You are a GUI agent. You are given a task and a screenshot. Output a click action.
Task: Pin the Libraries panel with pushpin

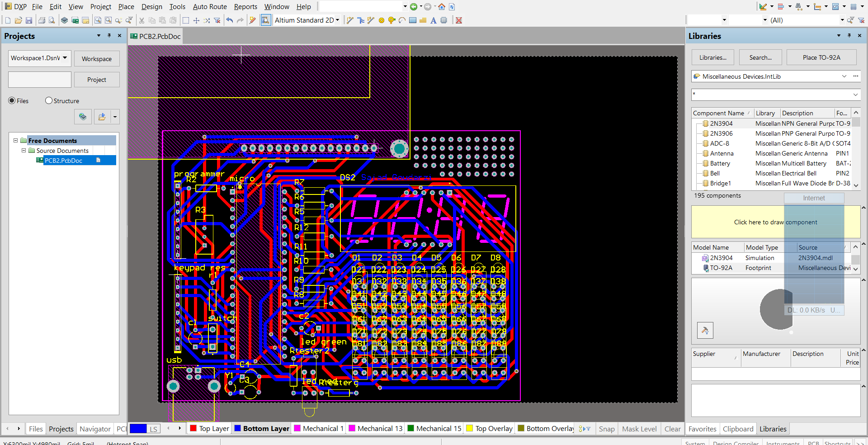849,36
